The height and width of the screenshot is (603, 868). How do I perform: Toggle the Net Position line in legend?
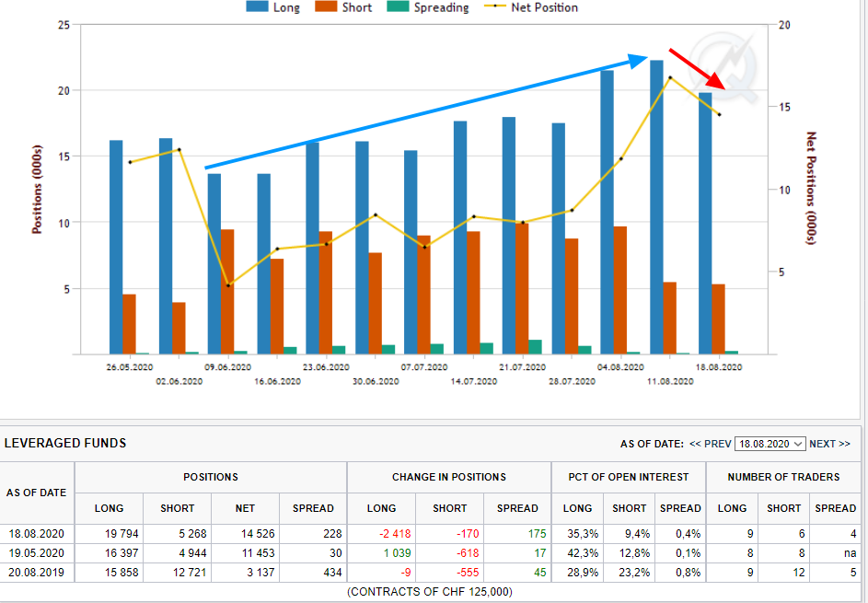point(531,7)
